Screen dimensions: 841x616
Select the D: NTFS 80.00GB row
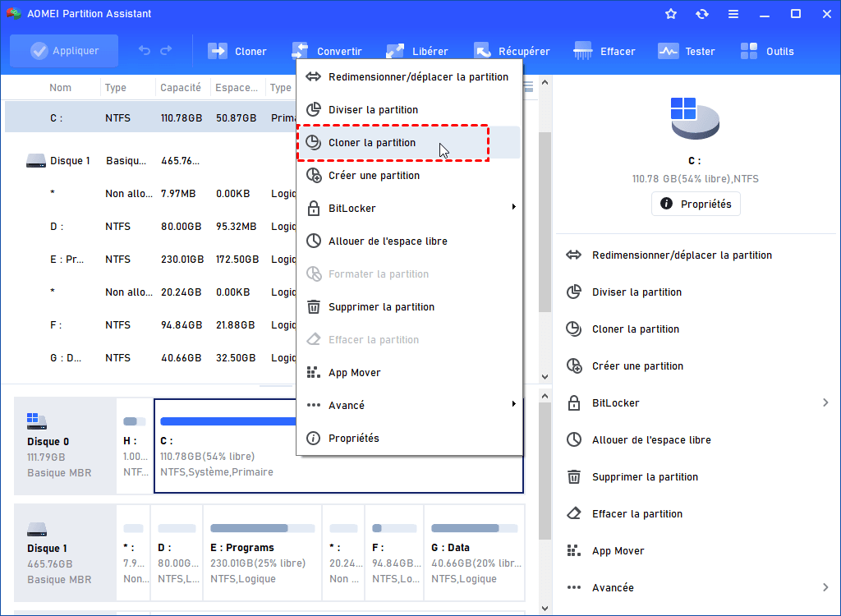151,227
